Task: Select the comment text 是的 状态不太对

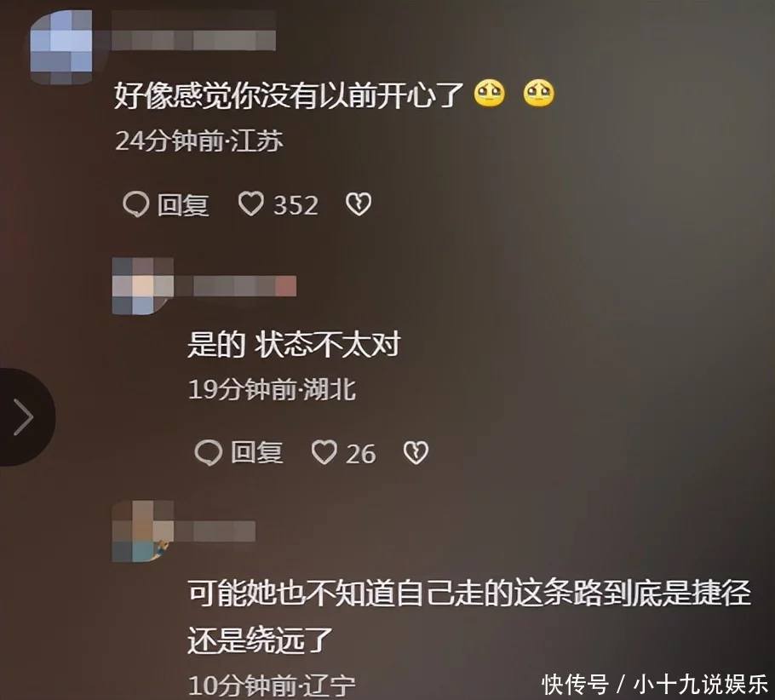Action: [x=294, y=345]
